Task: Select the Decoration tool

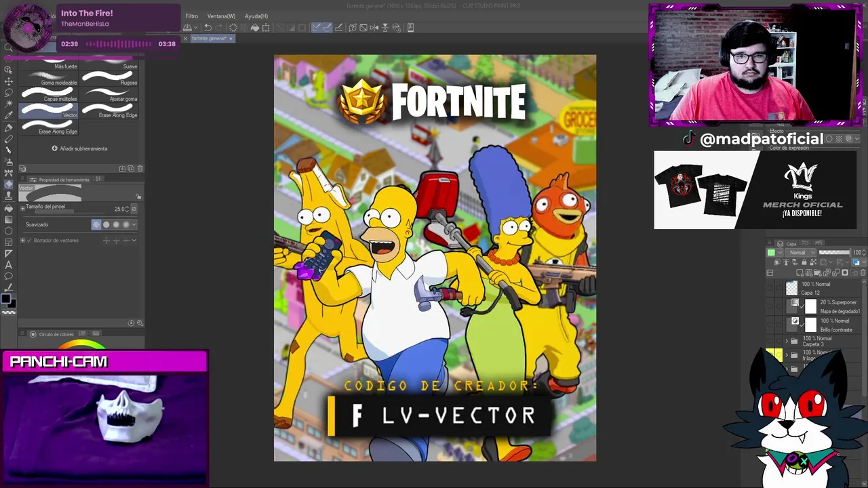Action: [8, 173]
